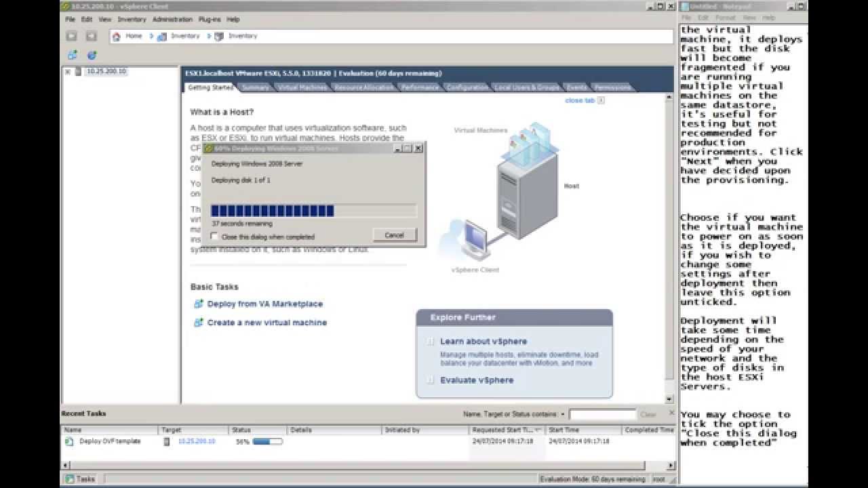Click the Deploy from VA Marketplace link

[x=265, y=304]
